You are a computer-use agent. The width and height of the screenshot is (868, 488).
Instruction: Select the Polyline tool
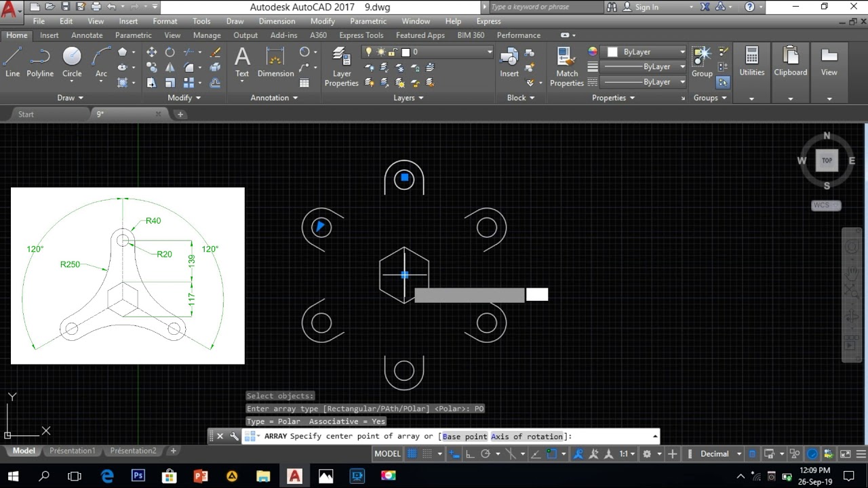[x=40, y=62]
